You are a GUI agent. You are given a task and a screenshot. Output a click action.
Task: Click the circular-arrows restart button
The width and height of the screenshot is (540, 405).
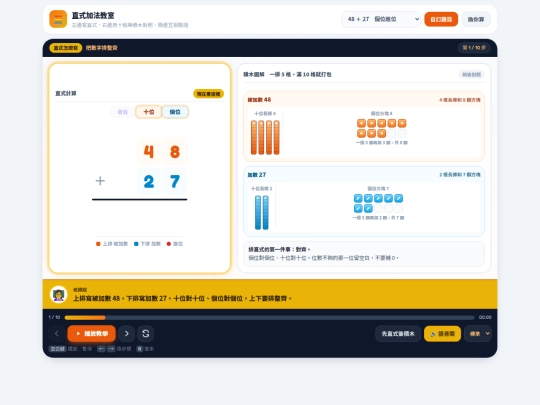pos(146,333)
